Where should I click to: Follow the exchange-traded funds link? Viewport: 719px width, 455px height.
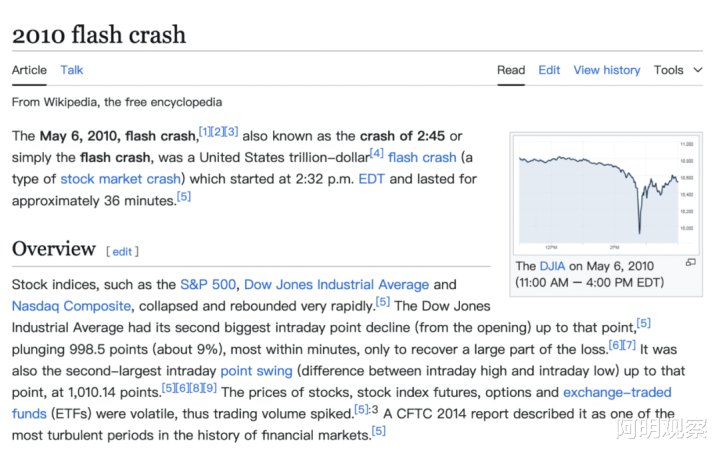pos(617,393)
